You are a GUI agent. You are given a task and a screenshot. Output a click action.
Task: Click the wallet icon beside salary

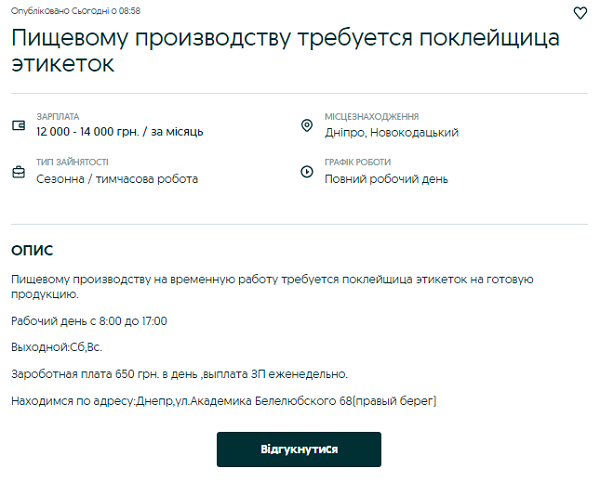18,125
